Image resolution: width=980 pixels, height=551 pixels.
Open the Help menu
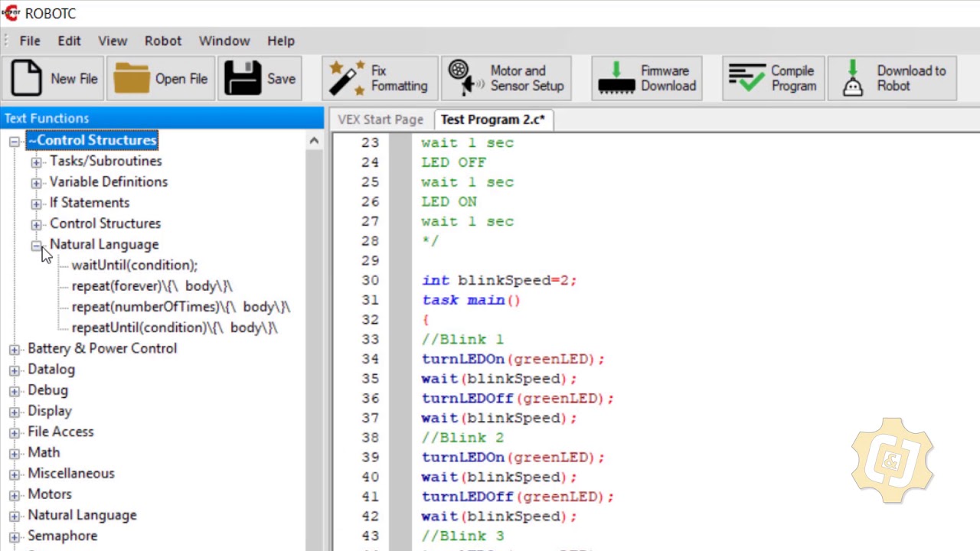point(281,41)
